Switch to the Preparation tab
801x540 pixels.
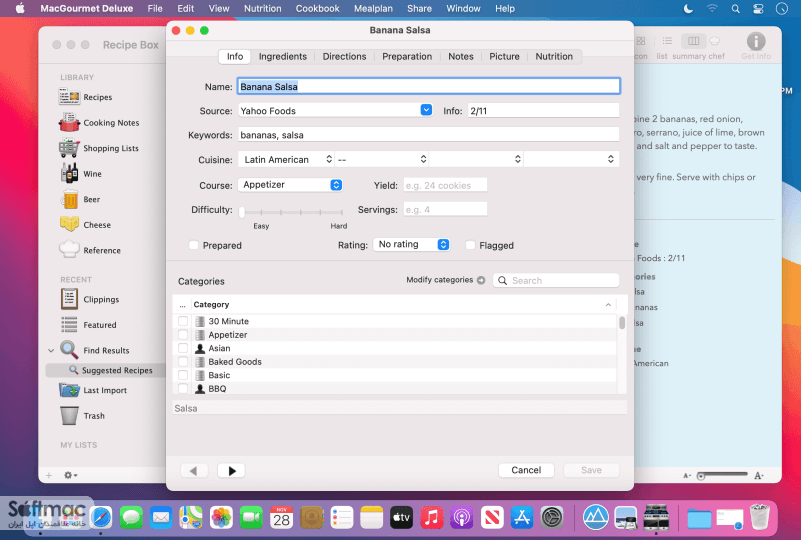407,56
